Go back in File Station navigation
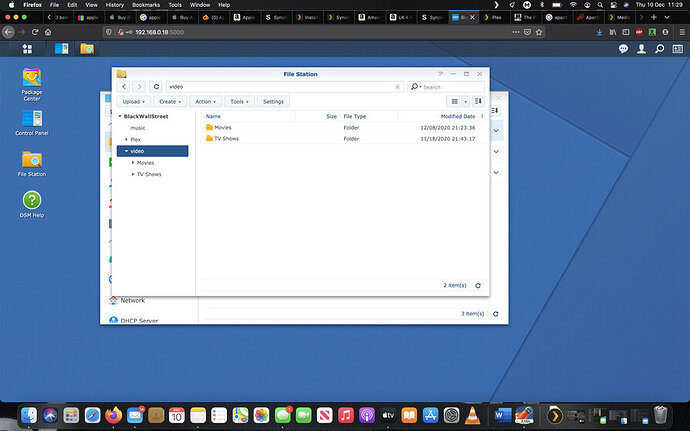This screenshot has height=431, width=690. click(124, 87)
